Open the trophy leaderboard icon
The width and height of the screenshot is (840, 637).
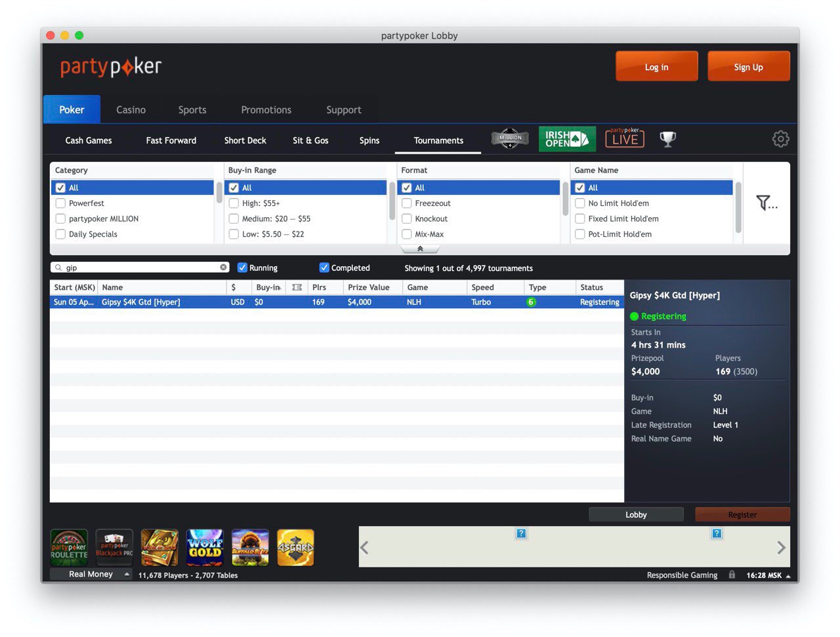[x=667, y=139]
